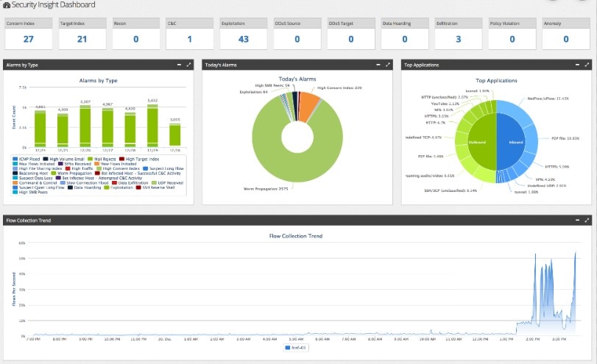
Task: Open the Policy Violation counter card
Action: coord(512,34)
